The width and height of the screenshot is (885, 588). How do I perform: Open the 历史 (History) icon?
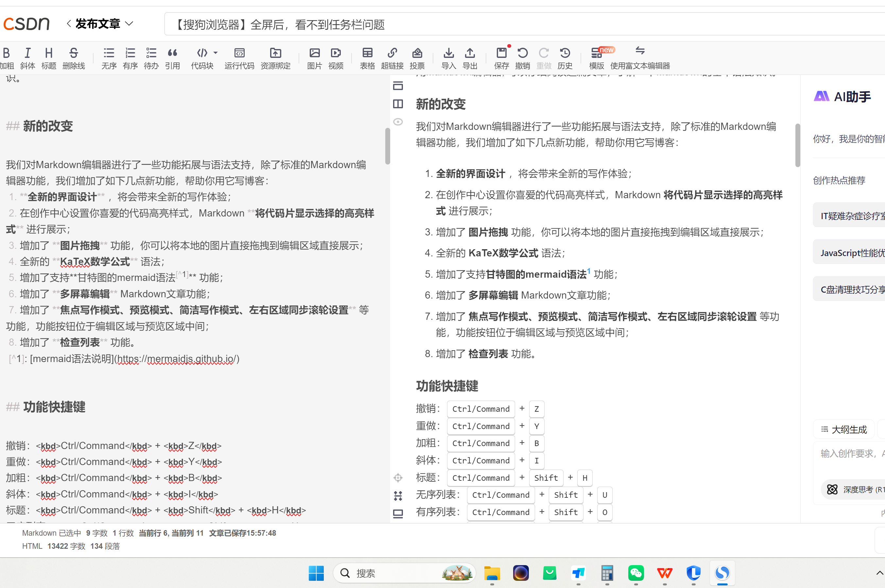[x=565, y=58]
